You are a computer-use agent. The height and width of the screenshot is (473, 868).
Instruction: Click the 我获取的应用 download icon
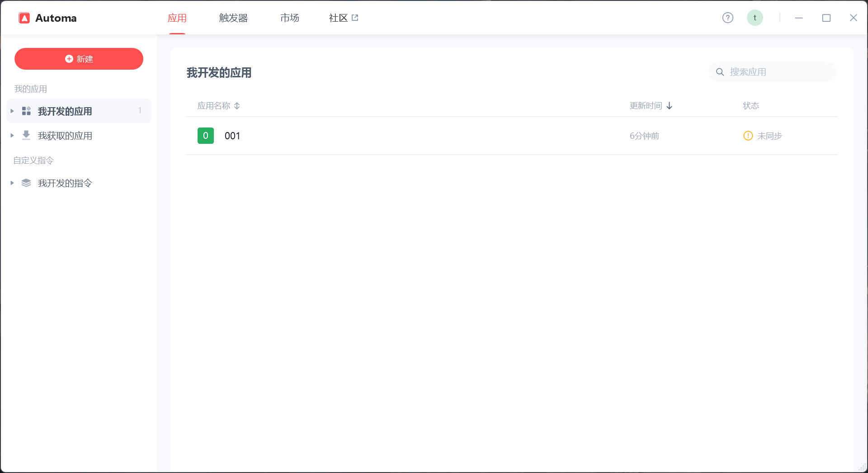tap(26, 135)
